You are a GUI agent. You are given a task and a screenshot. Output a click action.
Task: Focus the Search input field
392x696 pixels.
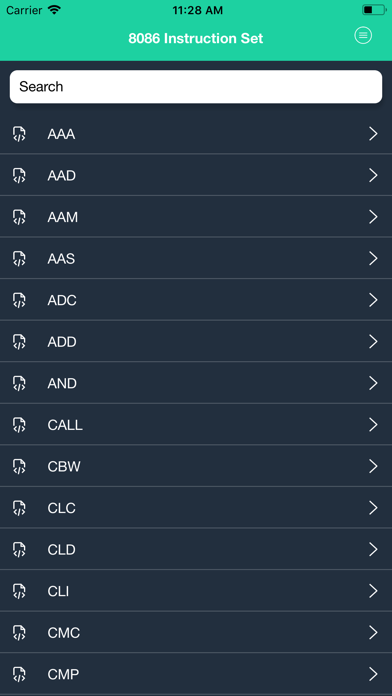pyautogui.click(x=196, y=87)
